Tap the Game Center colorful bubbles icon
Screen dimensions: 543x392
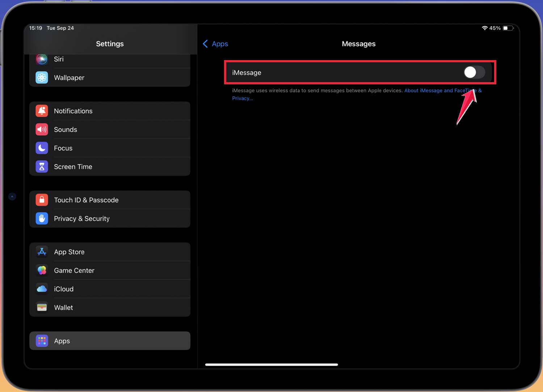[42, 270]
